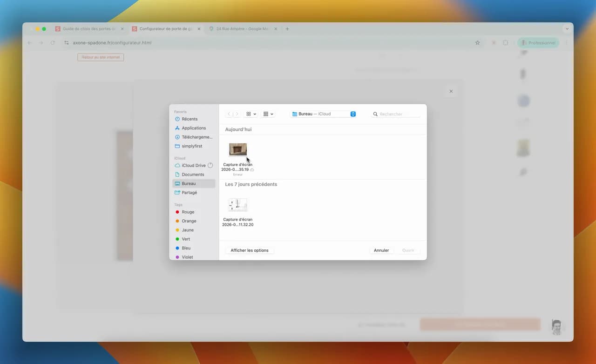The height and width of the screenshot is (364, 596).
Task: Open the Chrome three-dot menu
Action: [x=567, y=43]
